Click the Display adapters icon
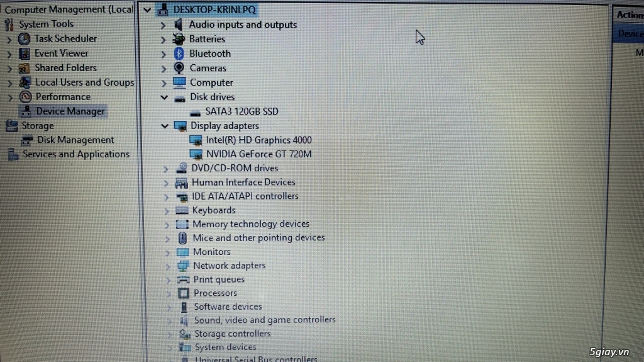 click(180, 126)
